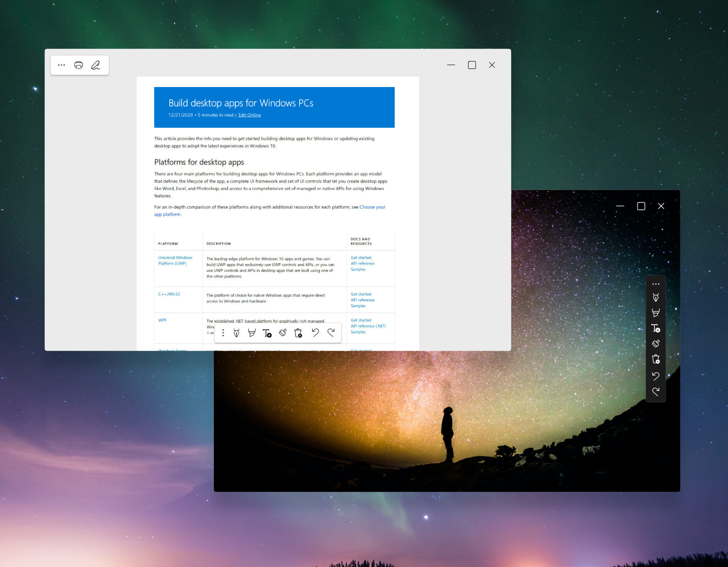Undo in photo window vertical toolbar
This screenshot has width=728, height=567.
[x=656, y=376]
